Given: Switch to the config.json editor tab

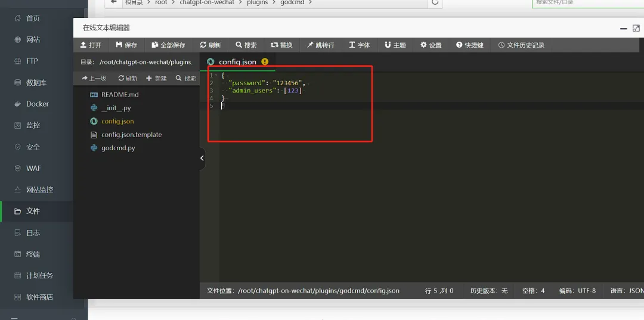Looking at the screenshot, I should point(237,62).
